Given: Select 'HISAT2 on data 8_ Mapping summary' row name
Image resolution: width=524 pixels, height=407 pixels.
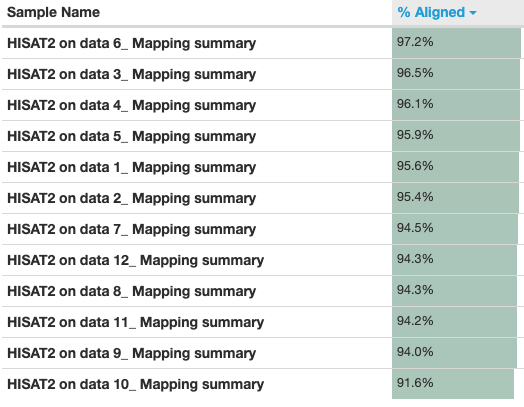Looking at the screenshot, I should pyautogui.click(x=132, y=291).
